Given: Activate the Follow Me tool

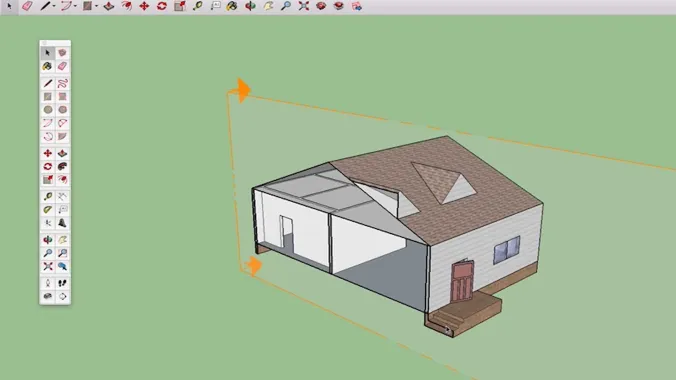Looking at the screenshot, I should (x=63, y=166).
